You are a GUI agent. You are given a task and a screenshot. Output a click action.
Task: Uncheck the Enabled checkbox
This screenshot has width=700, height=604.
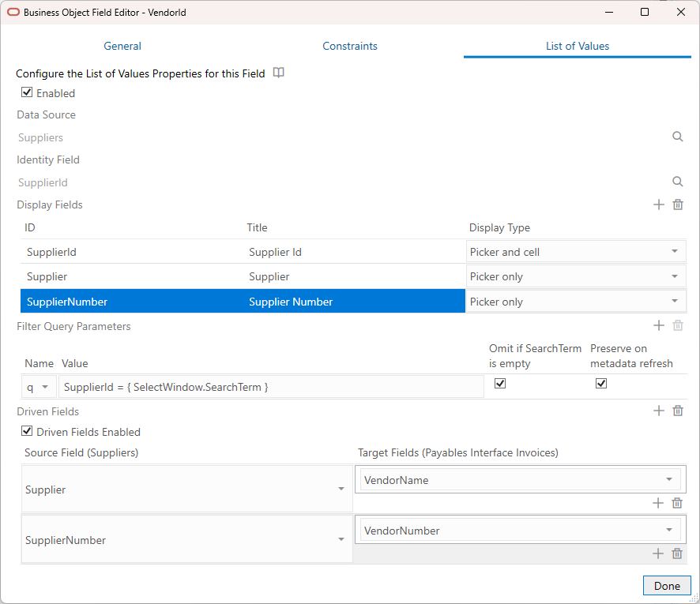click(27, 92)
